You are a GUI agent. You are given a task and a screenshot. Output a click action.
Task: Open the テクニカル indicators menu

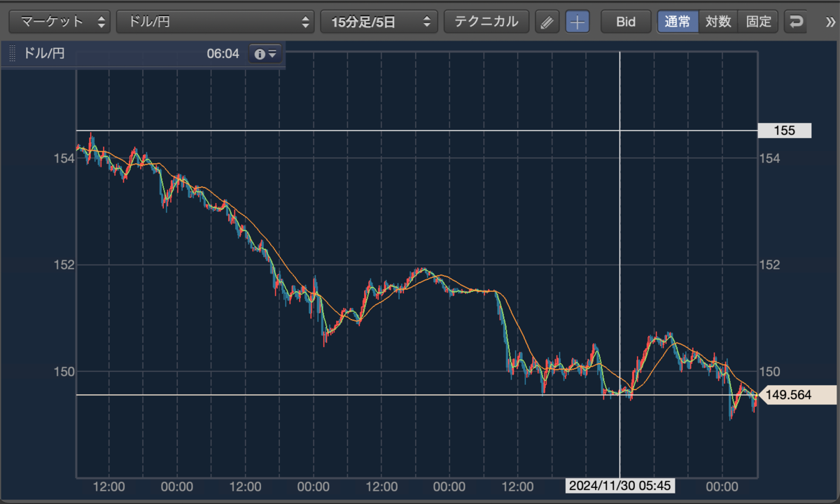coord(486,22)
